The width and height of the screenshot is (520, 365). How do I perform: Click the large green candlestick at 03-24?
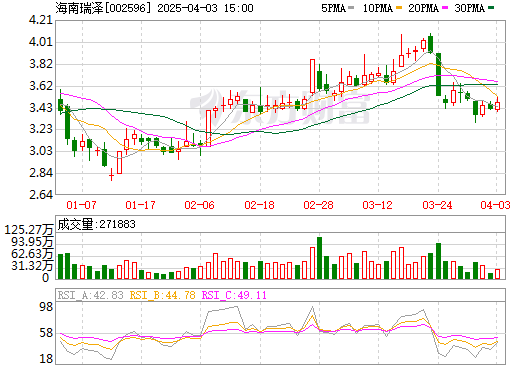coord(438,74)
